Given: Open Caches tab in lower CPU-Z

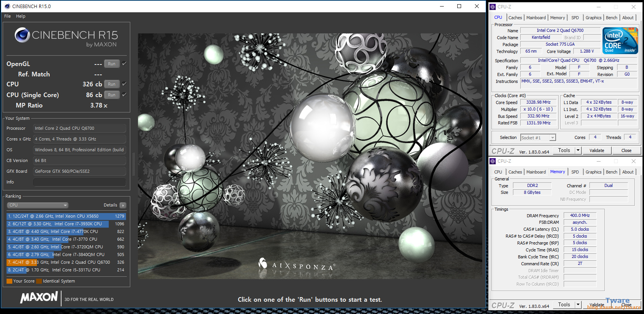Looking at the screenshot, I should (x=515, y=172).
